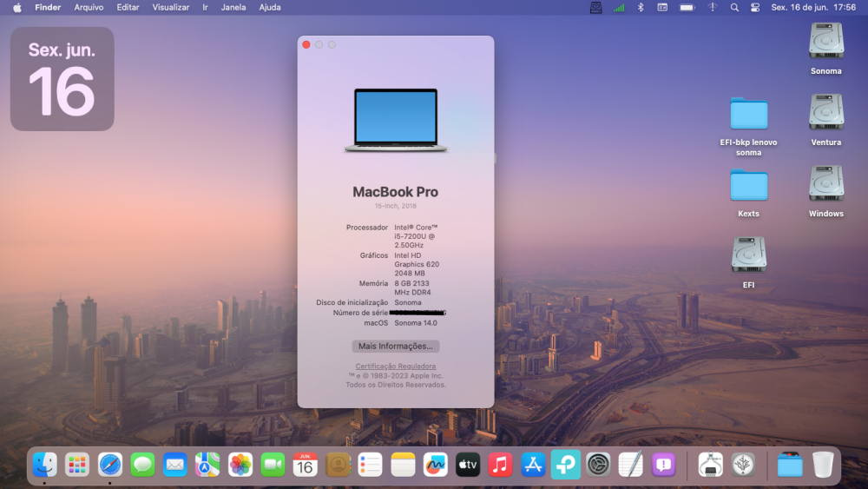Click the Intel Core i5-7200U processor text
The image size is (868, 489).
click(x=416, y=236)
